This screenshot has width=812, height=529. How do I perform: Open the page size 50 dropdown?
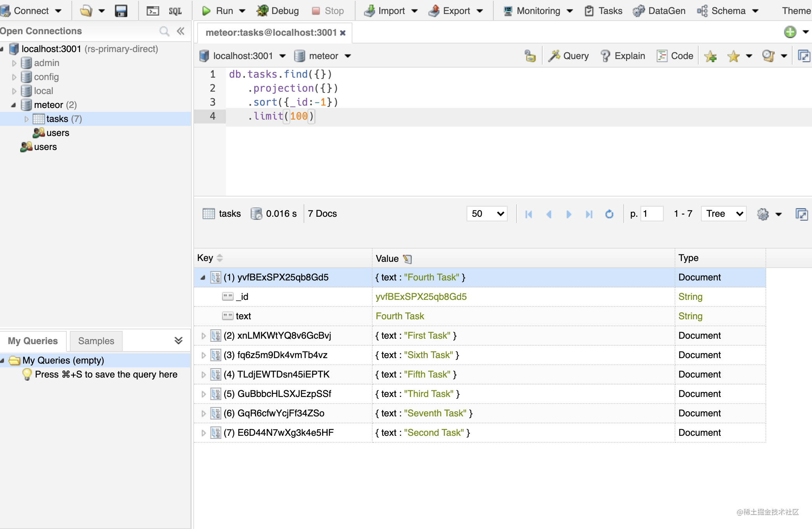[487, 214]
